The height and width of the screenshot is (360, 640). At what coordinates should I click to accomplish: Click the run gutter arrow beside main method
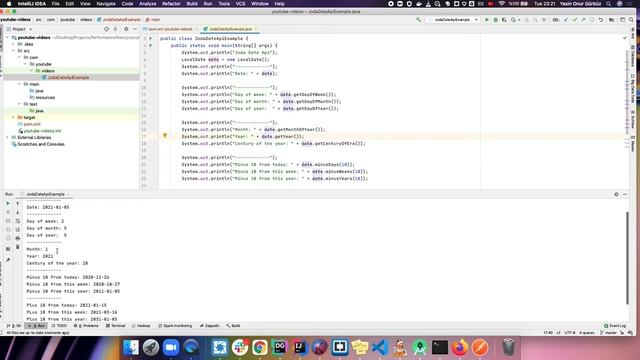(x=151, y=45)
